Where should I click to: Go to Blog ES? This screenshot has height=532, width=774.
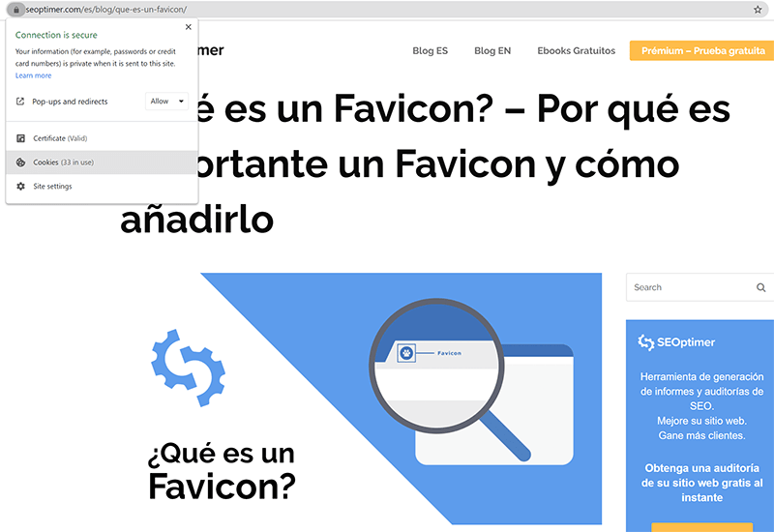coord(430,51)
